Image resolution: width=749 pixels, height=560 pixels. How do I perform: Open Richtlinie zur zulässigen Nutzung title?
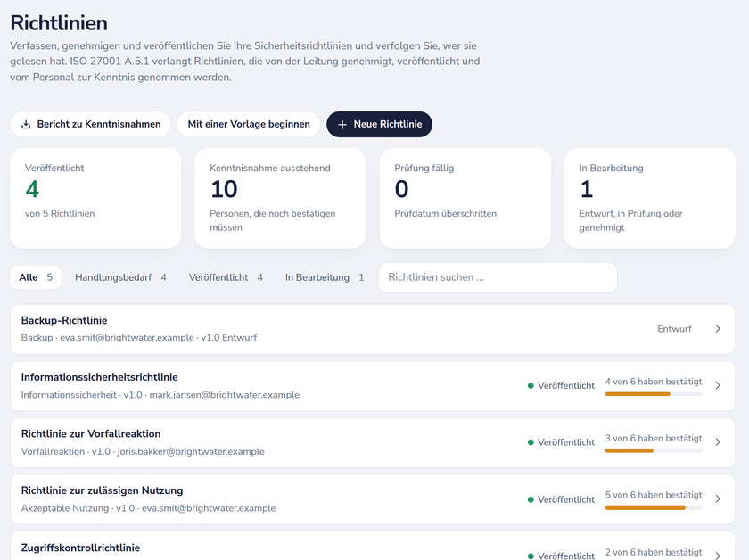[x=102, y=490]
